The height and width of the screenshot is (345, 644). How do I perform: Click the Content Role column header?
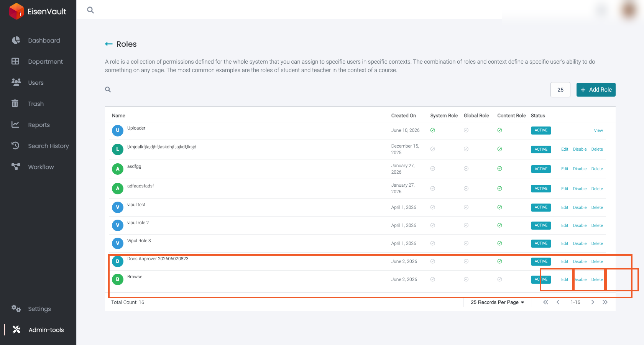[511, 115]
